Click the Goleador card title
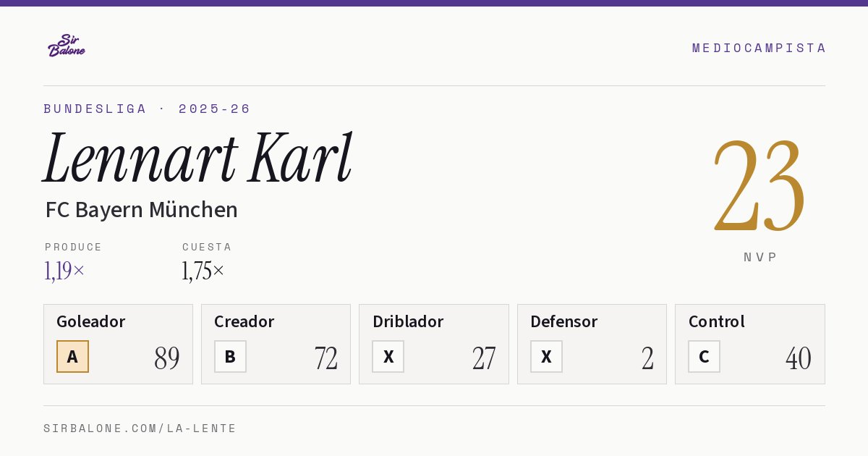Screen dimensions: 868x456 pyautogui.click(x=91, y=321)
